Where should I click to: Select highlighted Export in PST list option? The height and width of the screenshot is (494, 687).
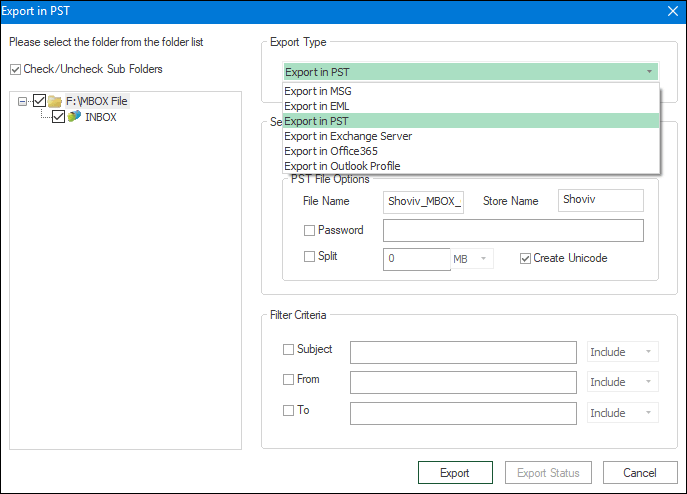point(471,121)
